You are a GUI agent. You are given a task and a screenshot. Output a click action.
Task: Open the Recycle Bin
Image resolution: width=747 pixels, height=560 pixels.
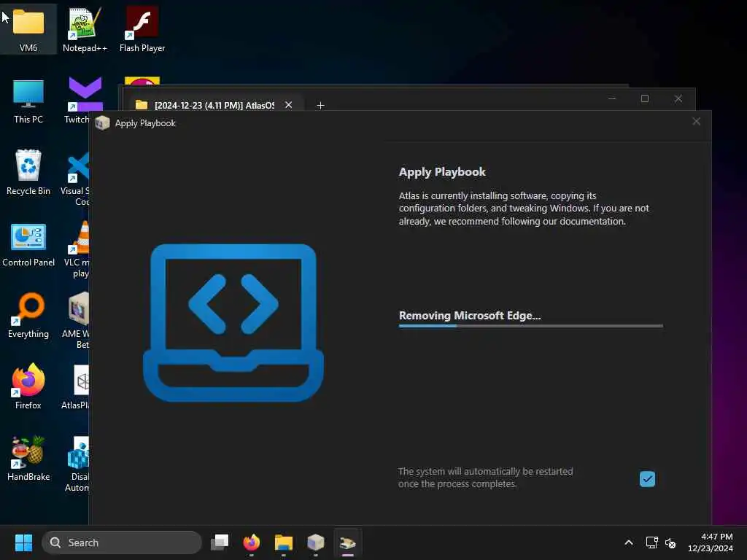coord(28,172)
